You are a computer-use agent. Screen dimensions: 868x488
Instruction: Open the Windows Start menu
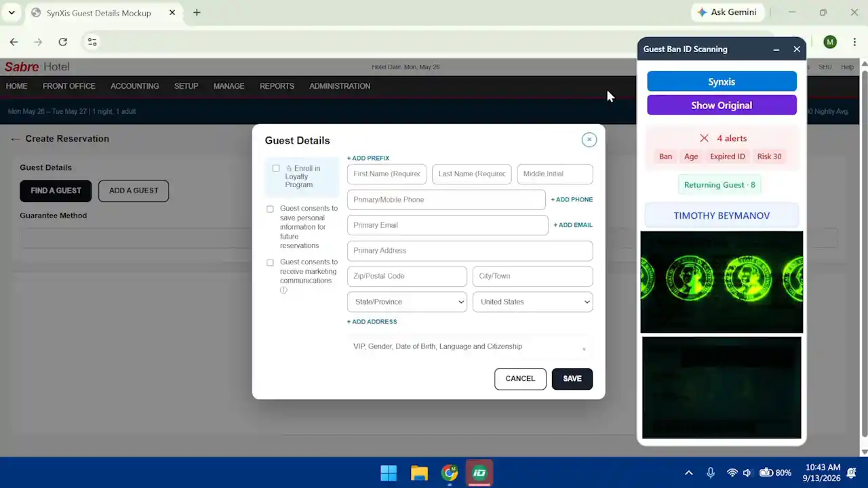[x=389, y=473]
